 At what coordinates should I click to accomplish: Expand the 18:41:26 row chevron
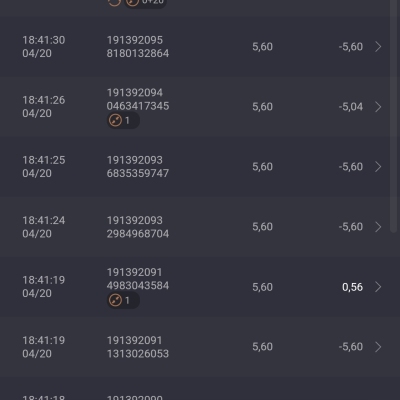[x=378, y=107]
